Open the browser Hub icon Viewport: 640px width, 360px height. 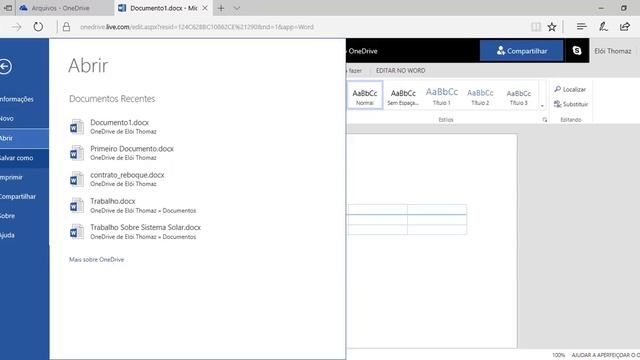(582, 27)
